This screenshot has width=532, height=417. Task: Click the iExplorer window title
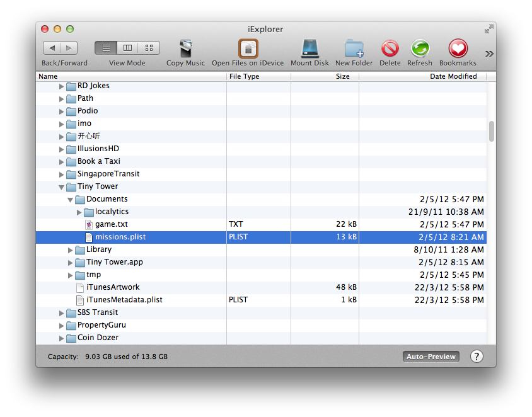click(x=265, y=29)
